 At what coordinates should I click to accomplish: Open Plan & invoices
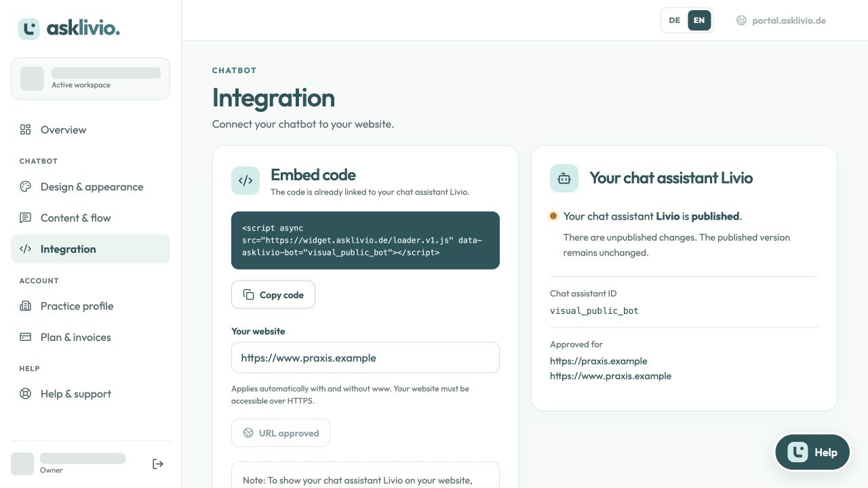click(x=90, y=337)
